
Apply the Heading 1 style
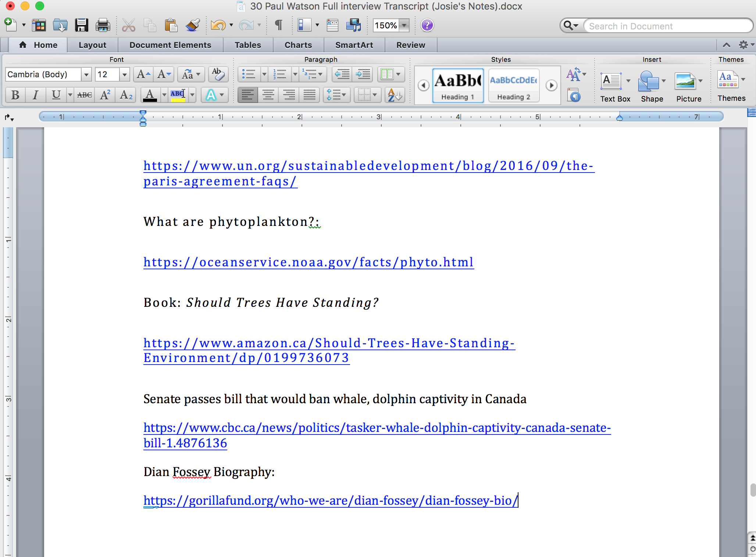(x=458, y=85)
